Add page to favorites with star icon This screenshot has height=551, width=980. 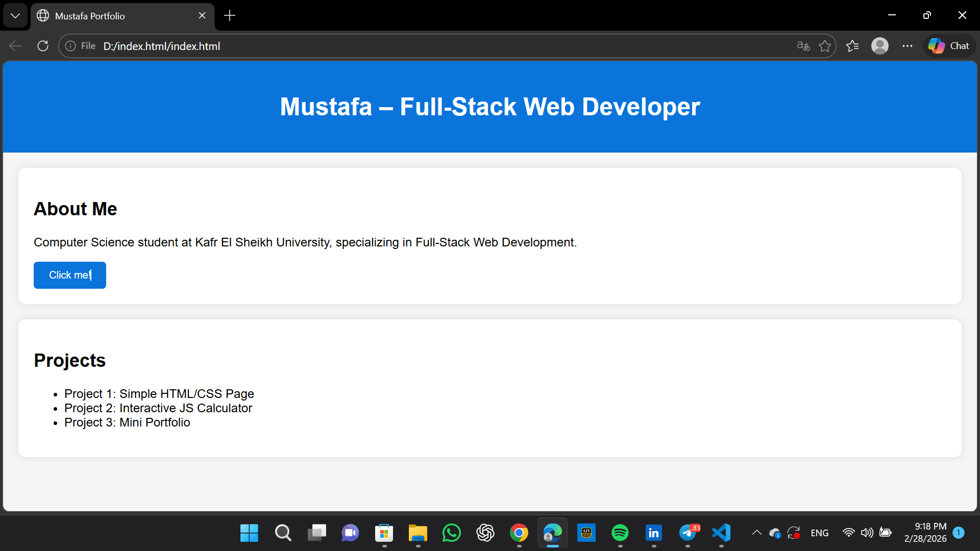point(825,46)
